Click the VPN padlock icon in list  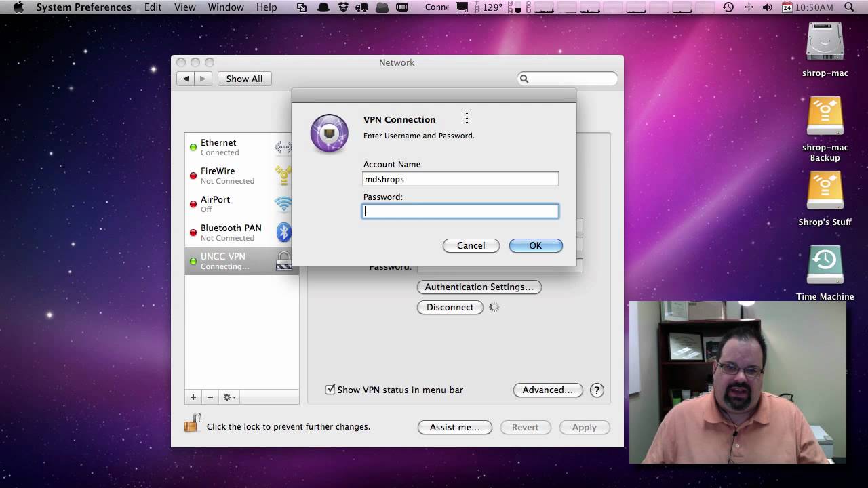pyautogui.click(x=283, y=261)
